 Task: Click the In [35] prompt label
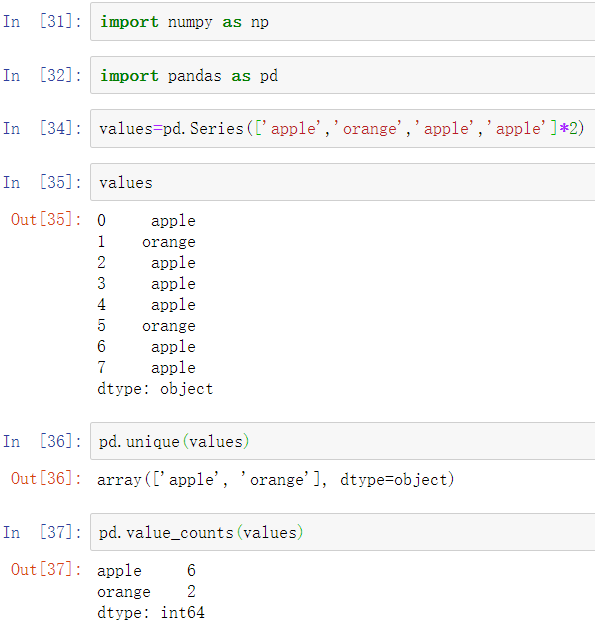point(42,182)
